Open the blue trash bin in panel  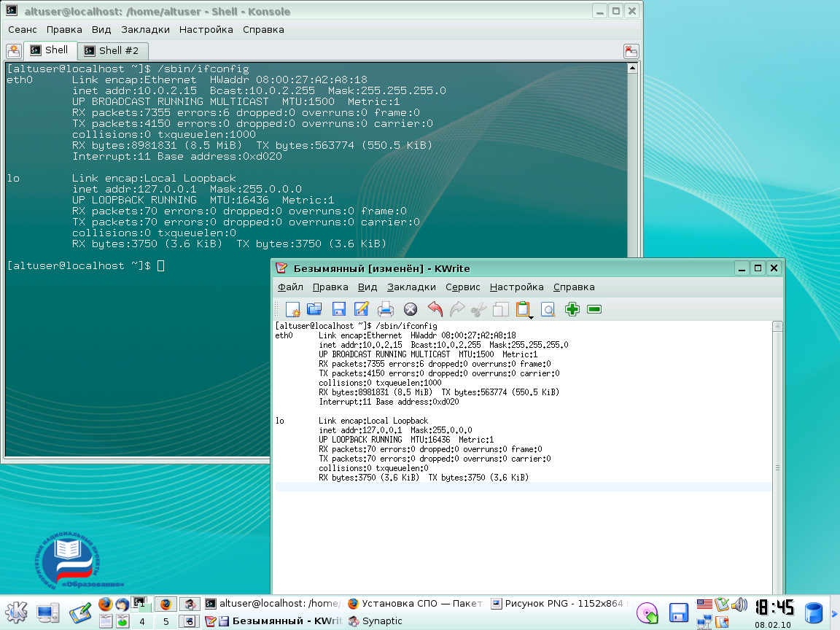(x=814, y=612)
